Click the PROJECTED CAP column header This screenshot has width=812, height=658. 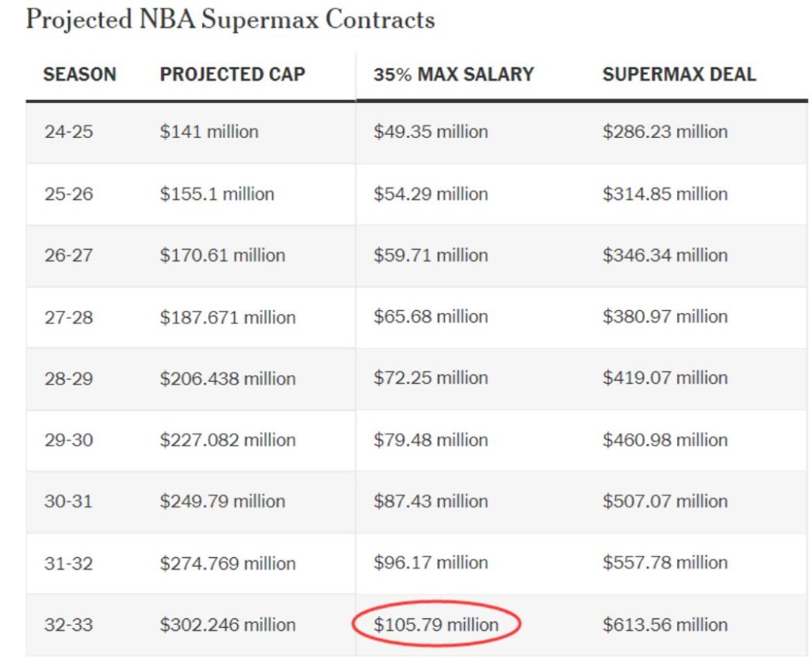[x=232, y=75]
